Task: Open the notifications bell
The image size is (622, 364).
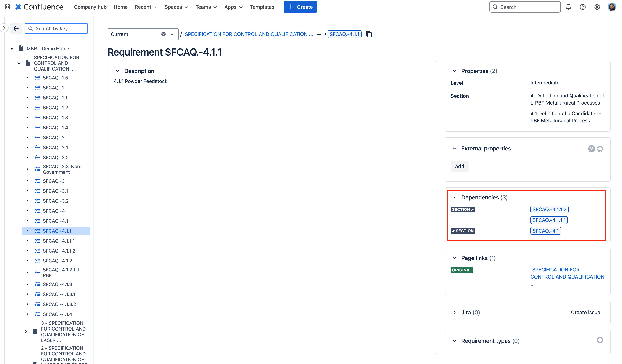Action: [x=568, y=7]
